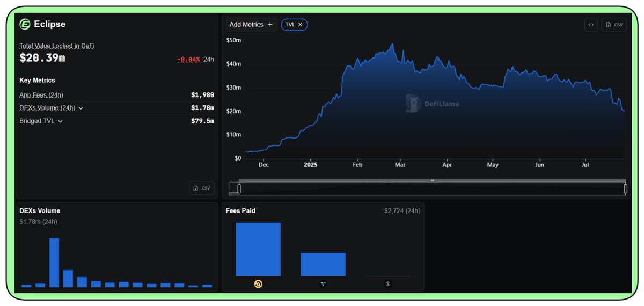
Task: Click the Key Metrics heading
Action: [x=37, y=80]
